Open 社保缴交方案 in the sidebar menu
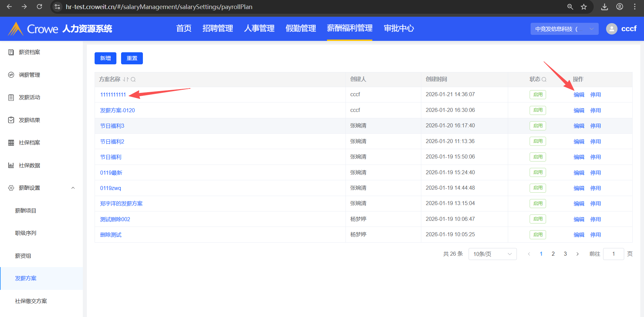This screenshot has width=644, height=317. point(31,301)
